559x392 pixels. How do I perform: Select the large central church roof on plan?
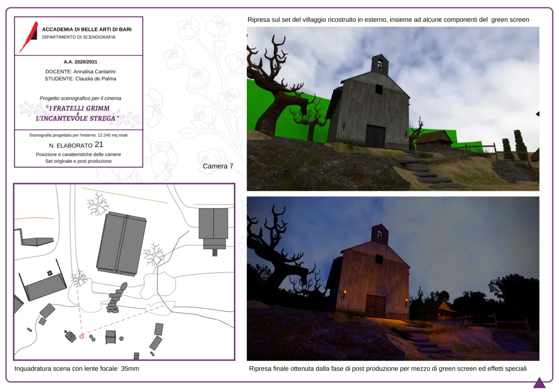[x=122, y=243]
